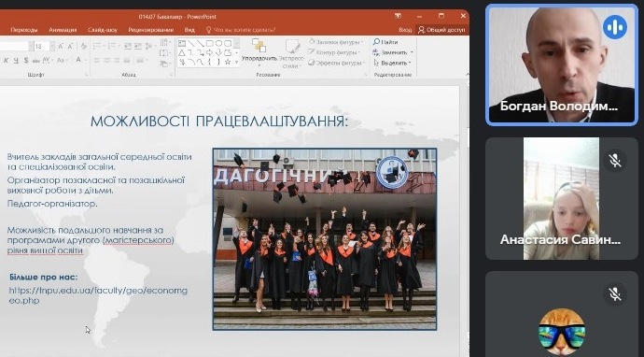Select the straight line shape
This screenshot has width=644, height=357.
[191, 43]
